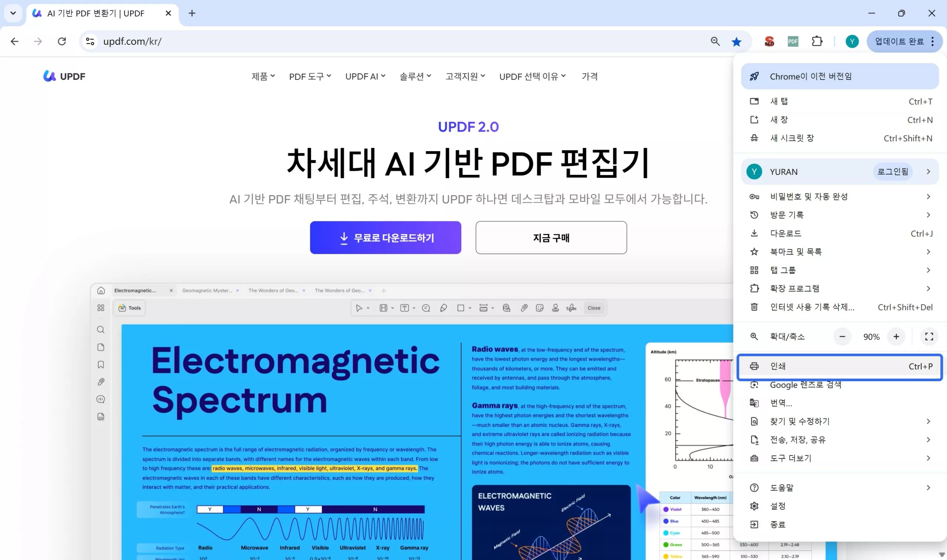
Task: Open the 가격 page link
Action: coord(589,76)
